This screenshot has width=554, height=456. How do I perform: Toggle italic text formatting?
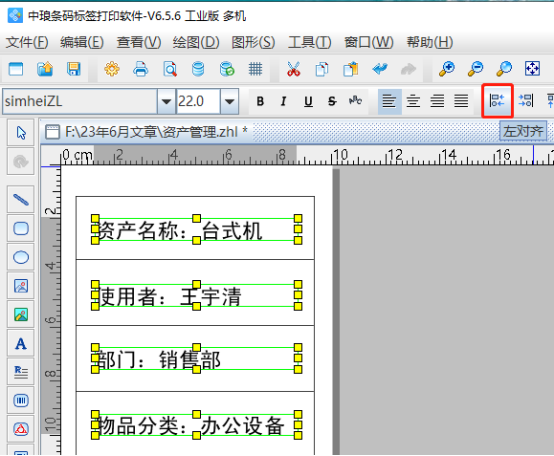(283, 101)
